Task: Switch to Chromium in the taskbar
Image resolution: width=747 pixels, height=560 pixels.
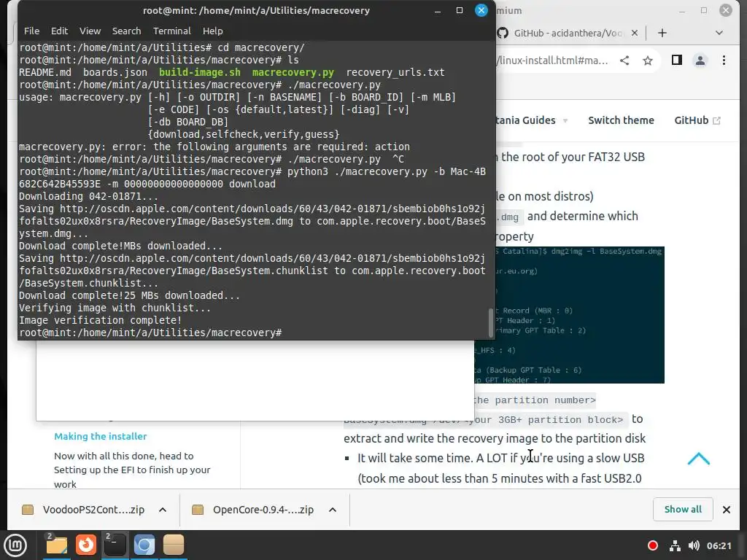Action: coord(144,545)
